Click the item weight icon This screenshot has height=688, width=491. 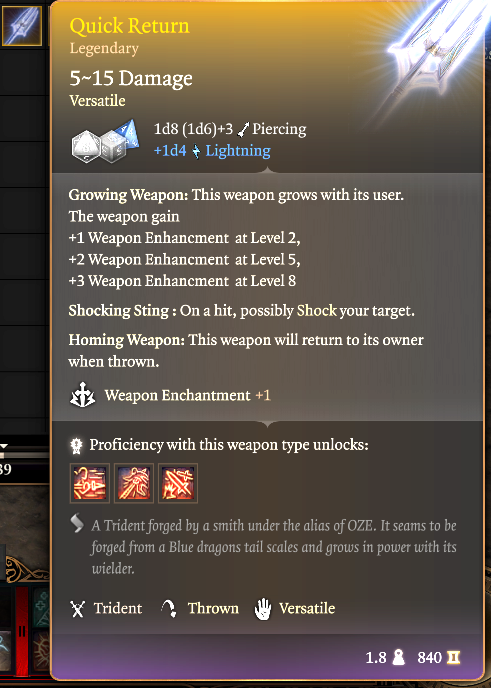pos(398,657)
